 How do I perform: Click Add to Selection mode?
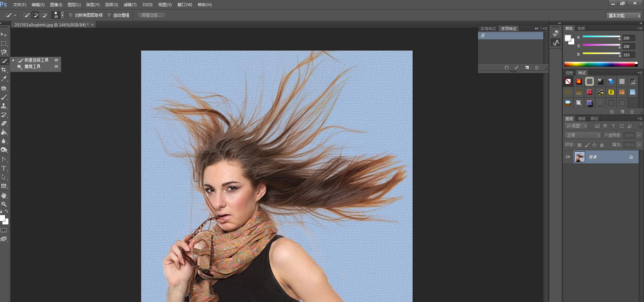(x=35, y=15)
